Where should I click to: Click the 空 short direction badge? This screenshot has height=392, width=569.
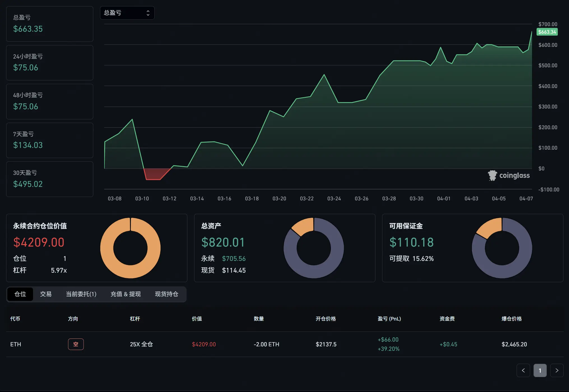click(76, 344)
